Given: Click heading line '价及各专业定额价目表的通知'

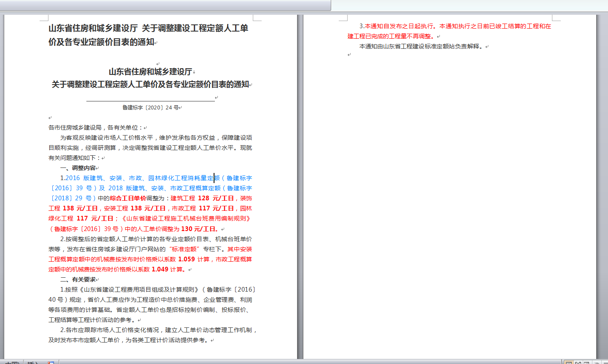Looking at the screenshot, I should tap(101, 42).
